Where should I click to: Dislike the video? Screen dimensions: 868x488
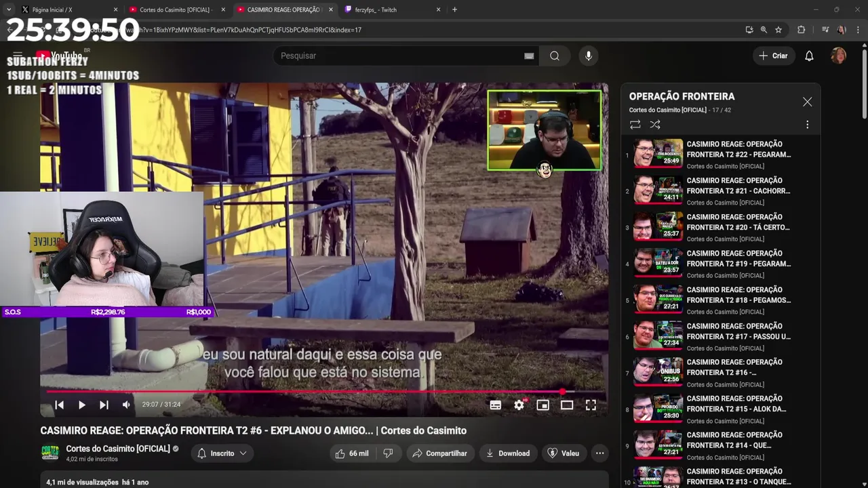tap(389, 453)
